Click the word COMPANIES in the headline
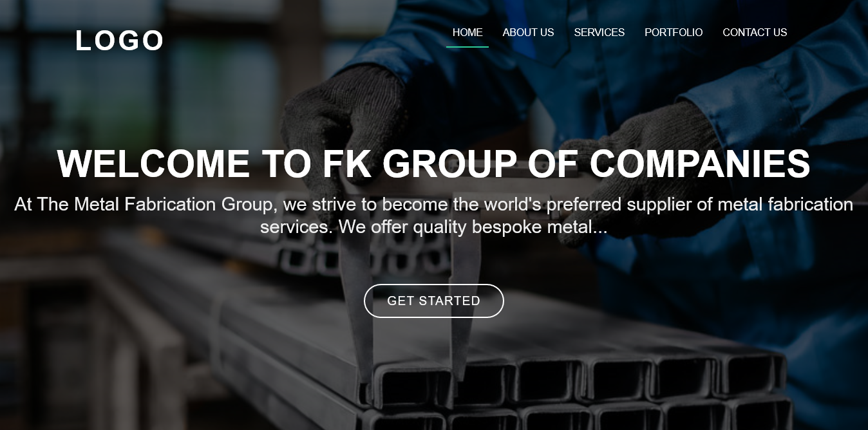Image resolution: width=868 pixels, height=430 pixels. tap(700, 164)
